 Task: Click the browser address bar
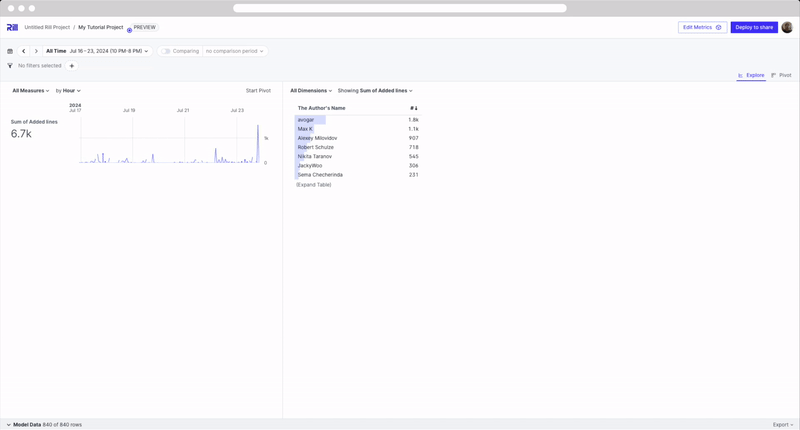tap(399, 8)
